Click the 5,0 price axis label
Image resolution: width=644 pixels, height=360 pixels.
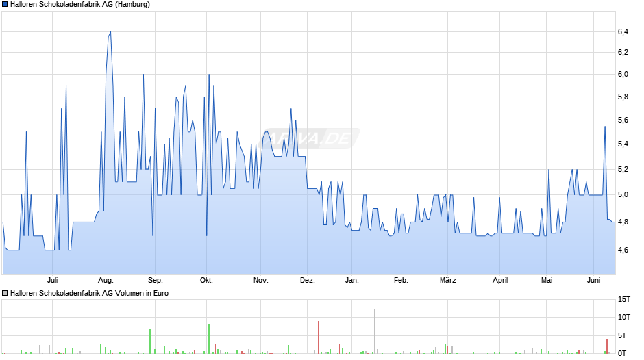click(623, 195)
